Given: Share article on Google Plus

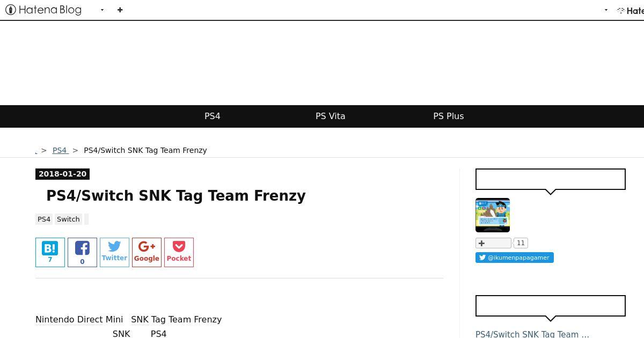Looking at the screenshot, I should click(x=147, y=252).
